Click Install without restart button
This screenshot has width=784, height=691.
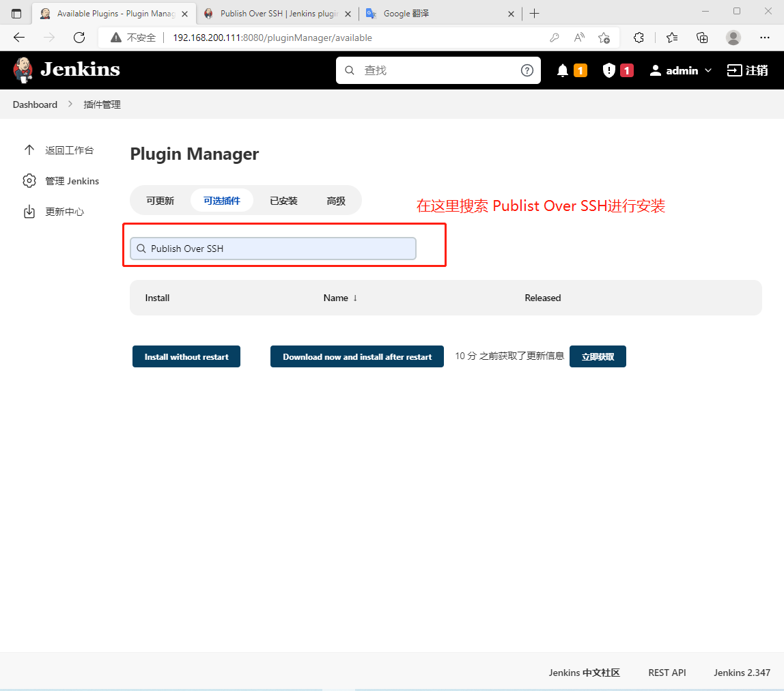tap(186, 356)
